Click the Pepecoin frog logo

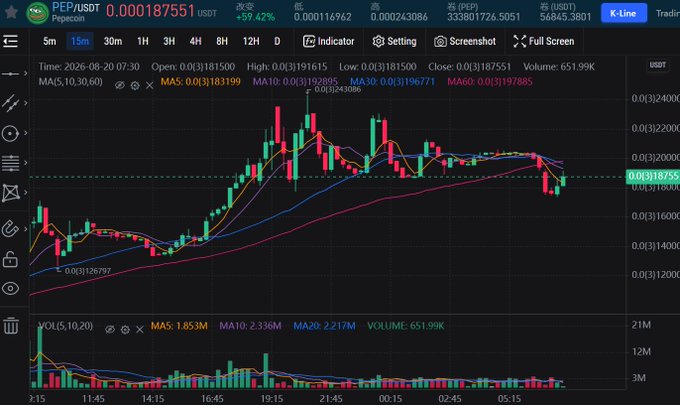tap(37, 13)
